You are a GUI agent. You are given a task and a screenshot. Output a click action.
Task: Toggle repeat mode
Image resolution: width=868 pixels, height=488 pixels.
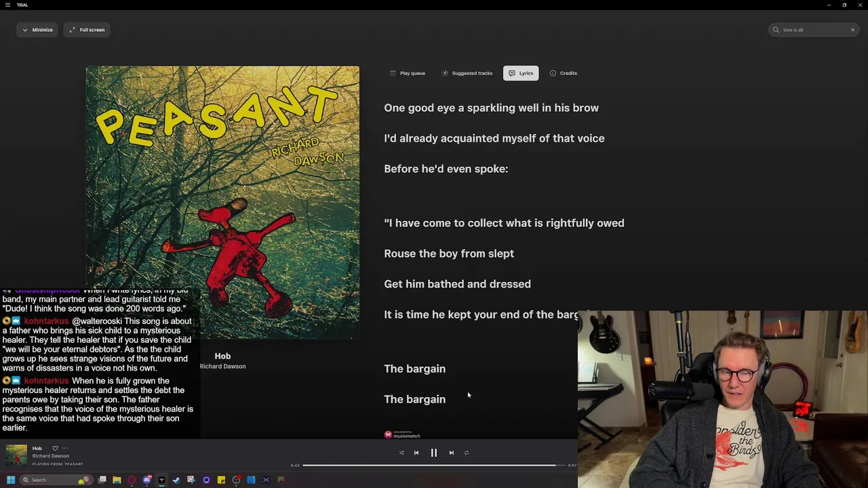pos(467,453)
